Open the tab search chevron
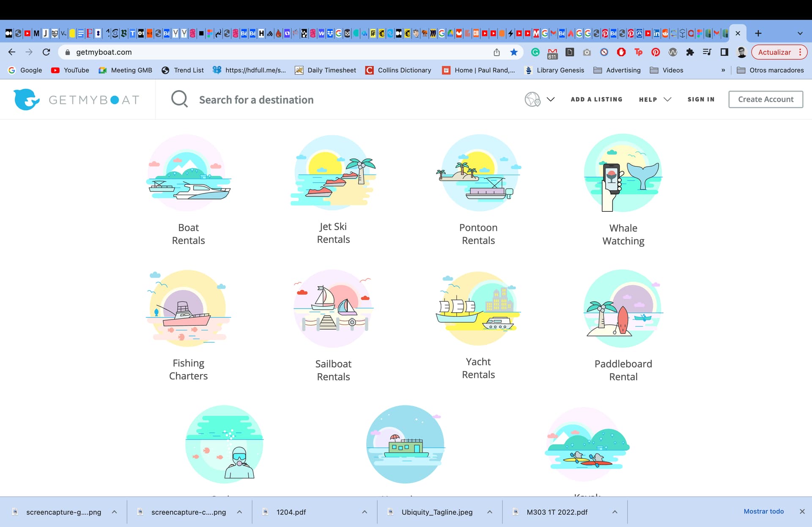812x527 pixels. (x=800, y=33)
